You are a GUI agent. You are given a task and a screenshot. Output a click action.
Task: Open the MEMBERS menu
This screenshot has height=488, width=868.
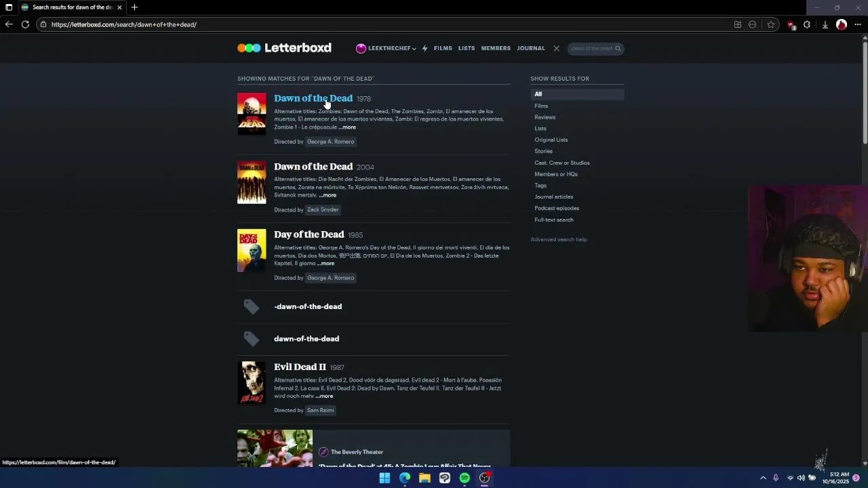496,48
